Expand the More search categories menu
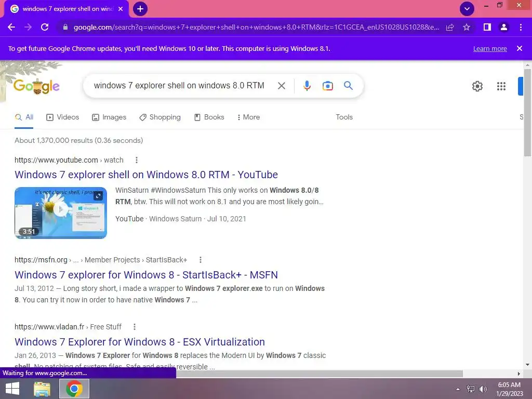The image size is (532, 399). [248, 117]
